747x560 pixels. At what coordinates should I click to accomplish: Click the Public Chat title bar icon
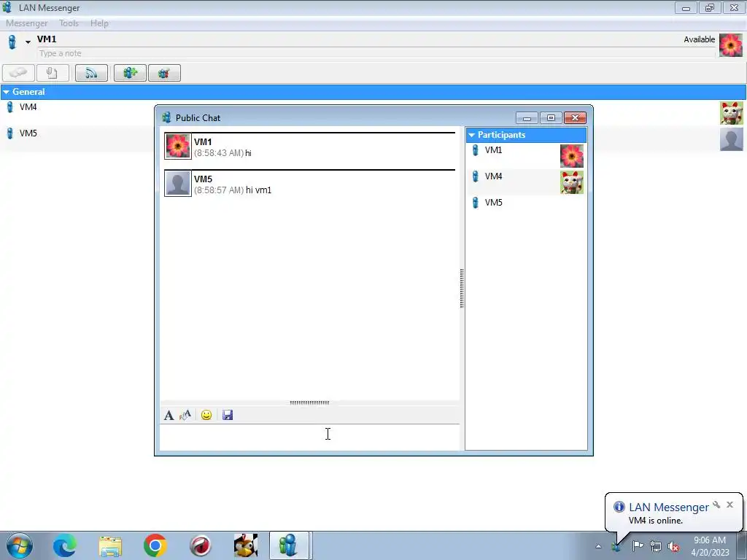tap(166, 117)
